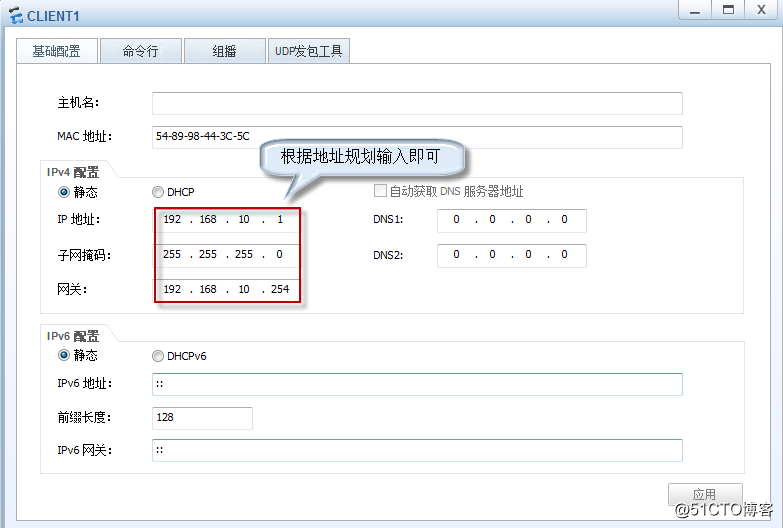Click the 应用 button
The height and width of the screenshot is (528, 783).
[x=705, y=494]
